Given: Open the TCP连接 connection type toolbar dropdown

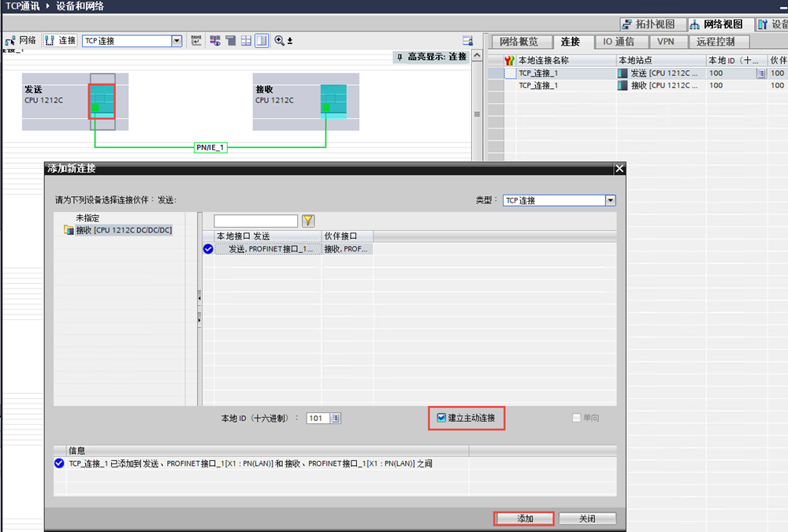Looking at the screenshot, I should click(177, 40).
